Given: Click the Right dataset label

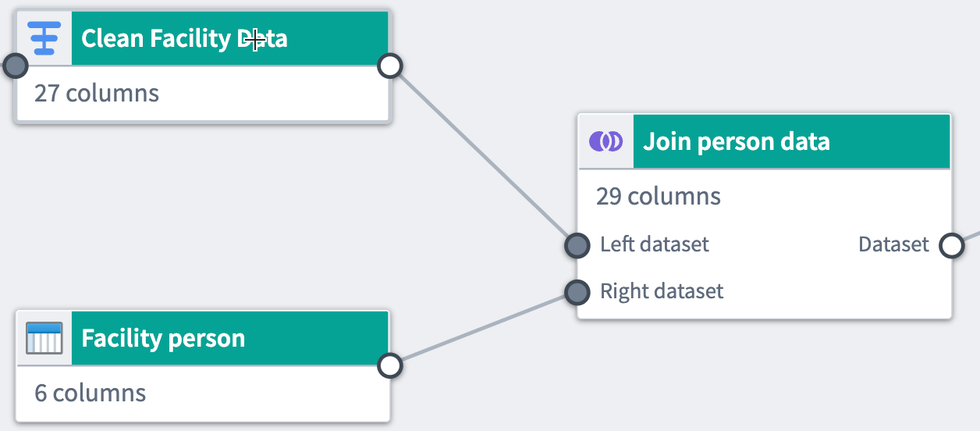Looking at the screenshot, I should [x=662, y=291].
